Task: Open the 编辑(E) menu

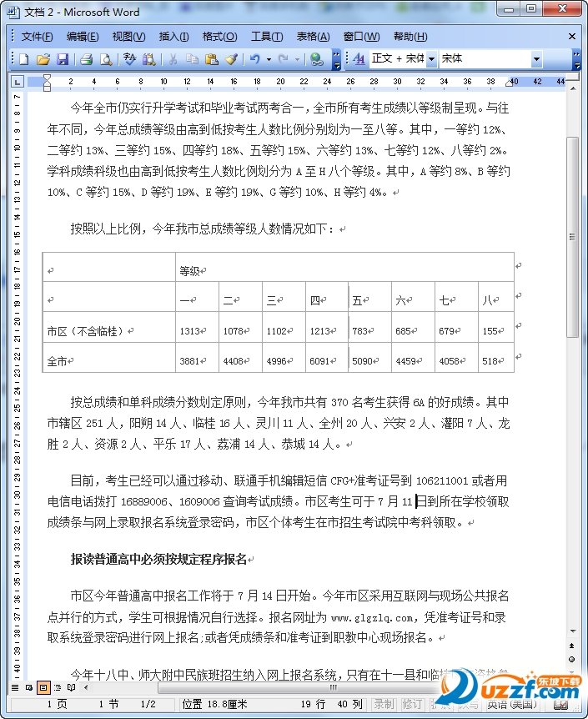Action: pos(83,37)
